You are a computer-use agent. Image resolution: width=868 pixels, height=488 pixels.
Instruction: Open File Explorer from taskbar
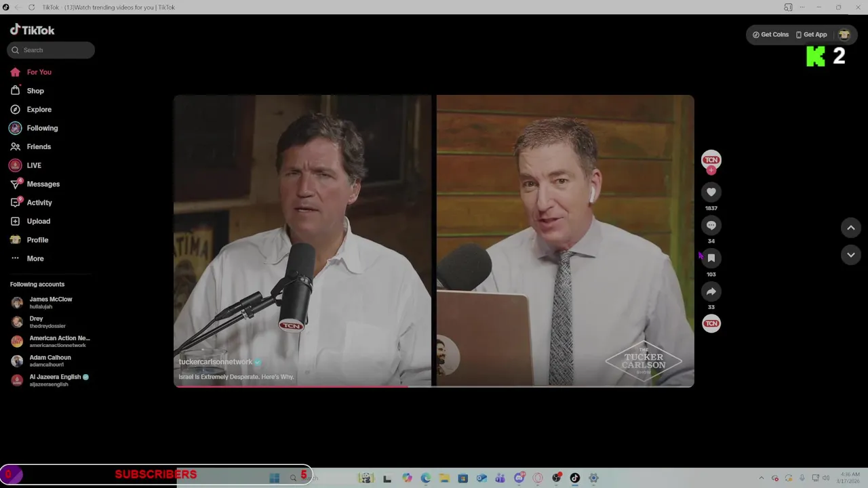[x=444, y=478]
